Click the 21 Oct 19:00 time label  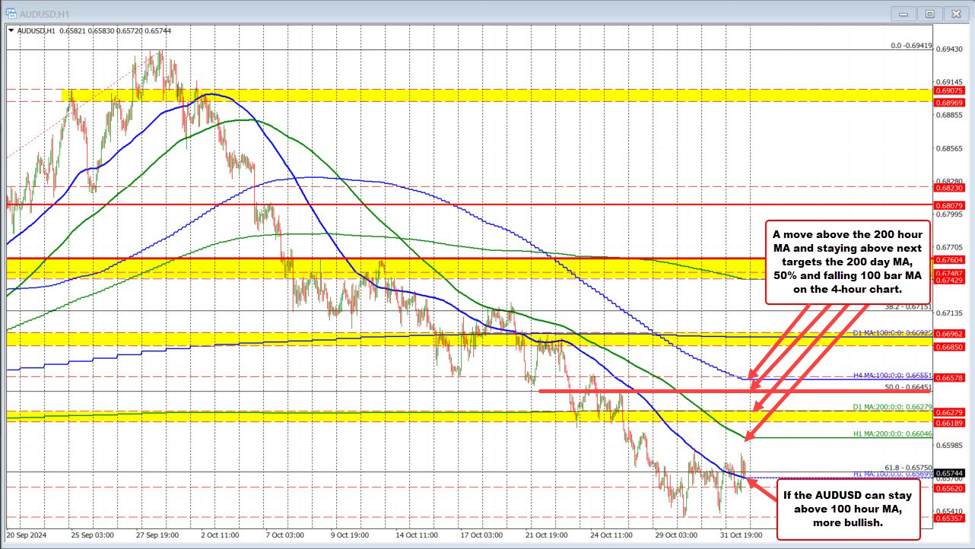(x=547, y=535)
